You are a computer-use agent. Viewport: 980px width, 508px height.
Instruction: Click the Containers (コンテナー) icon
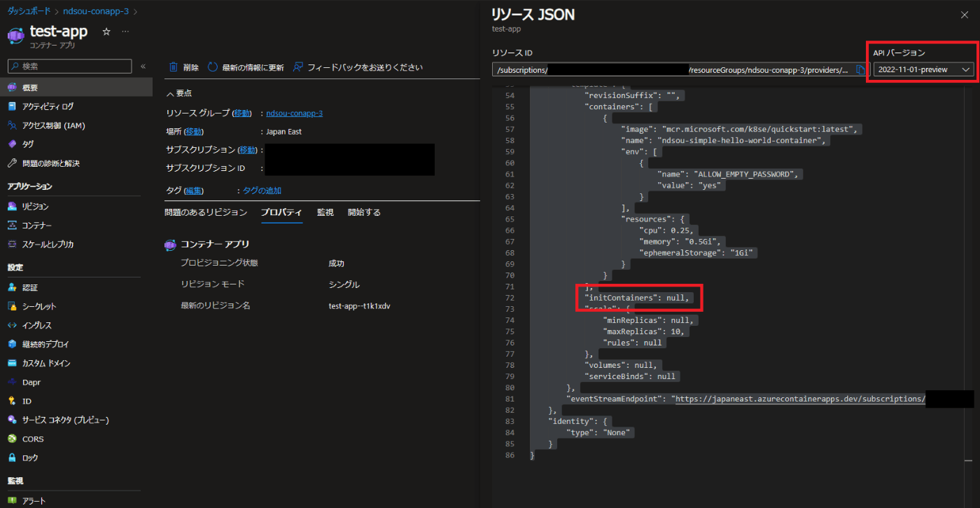point(12,226)
